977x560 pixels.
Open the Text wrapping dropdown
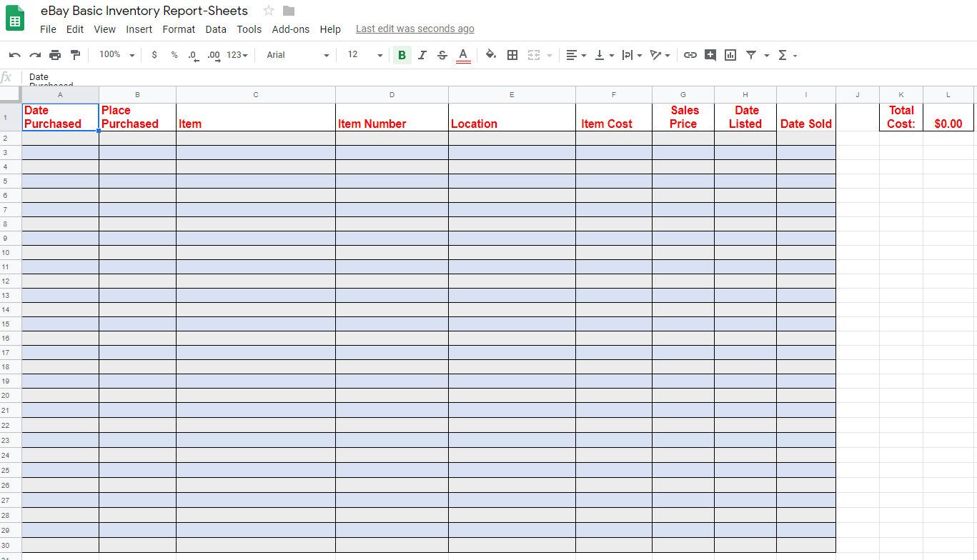632,55
